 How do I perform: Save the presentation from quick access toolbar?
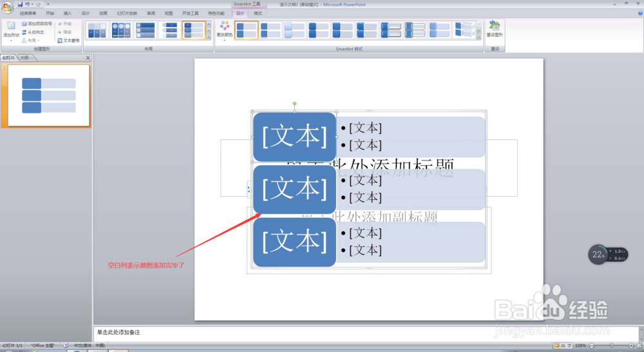[x=20, y=4]
